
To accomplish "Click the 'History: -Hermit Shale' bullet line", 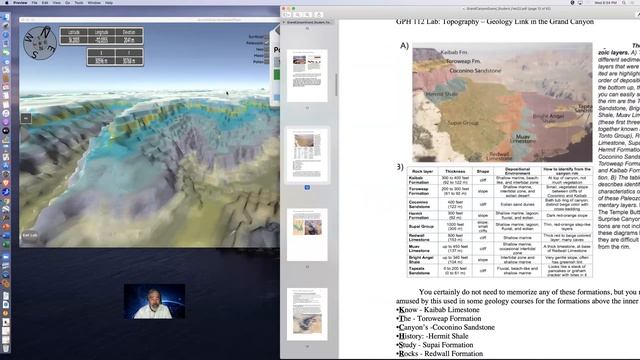I will (x=432, y=336).
